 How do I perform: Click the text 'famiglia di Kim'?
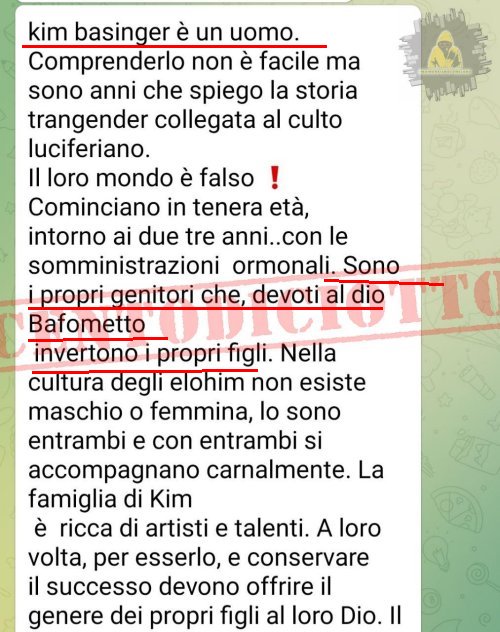click(110, 499)
